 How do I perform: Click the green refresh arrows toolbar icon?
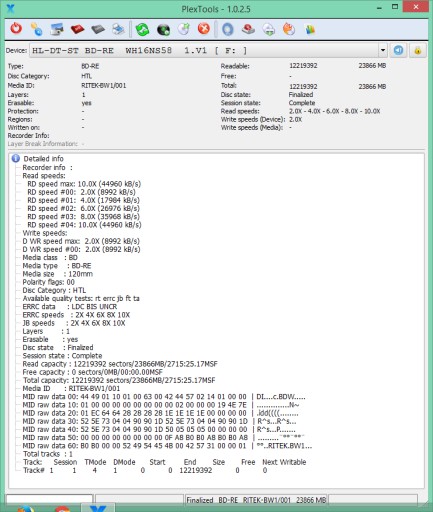click(x=142, y=30)
